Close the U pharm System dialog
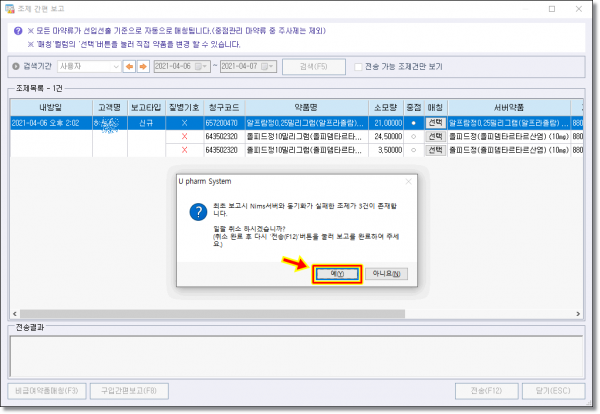Screen dimensions: 600x414 click(409, 183)
